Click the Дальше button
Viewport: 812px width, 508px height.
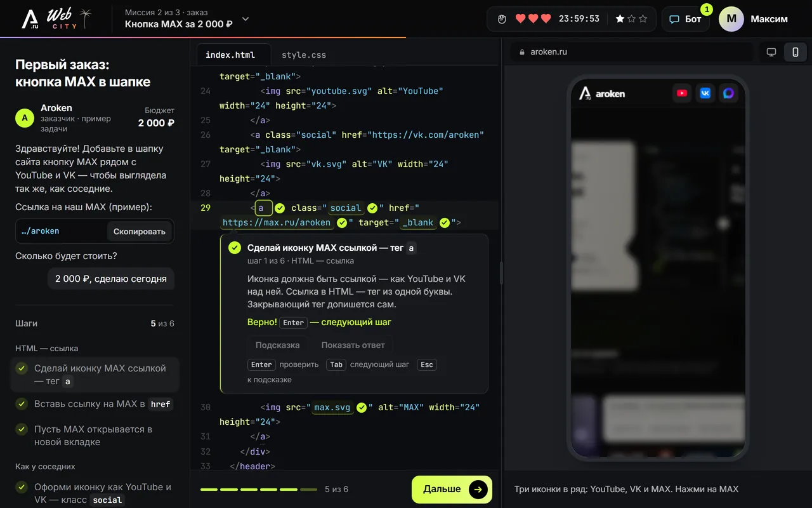pos(452,489)
